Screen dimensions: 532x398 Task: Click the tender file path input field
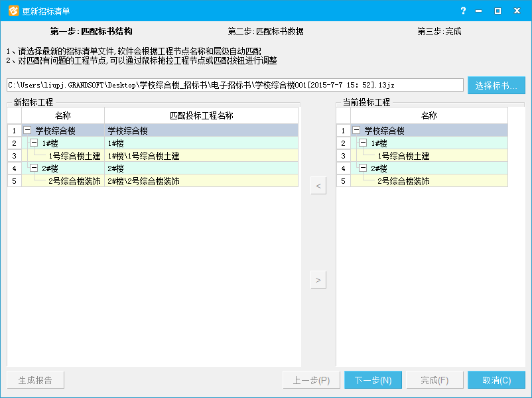pyautogui.click(x=235, y=86)
